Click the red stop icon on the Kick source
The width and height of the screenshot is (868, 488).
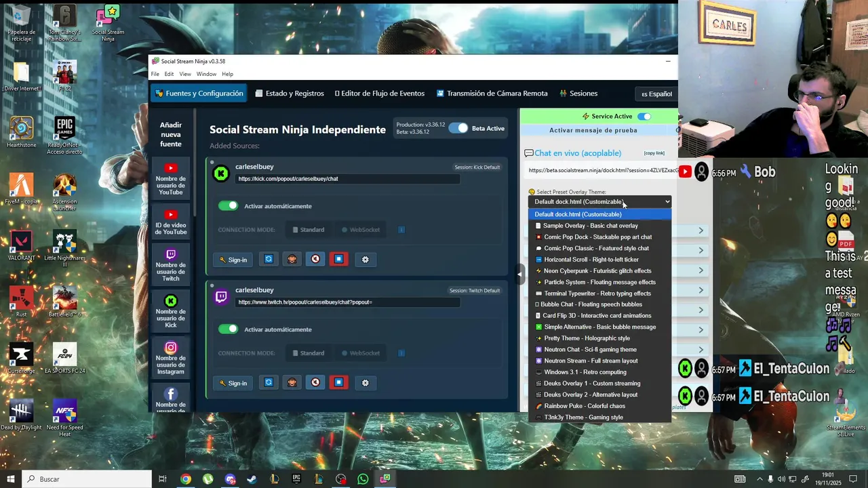338,259
